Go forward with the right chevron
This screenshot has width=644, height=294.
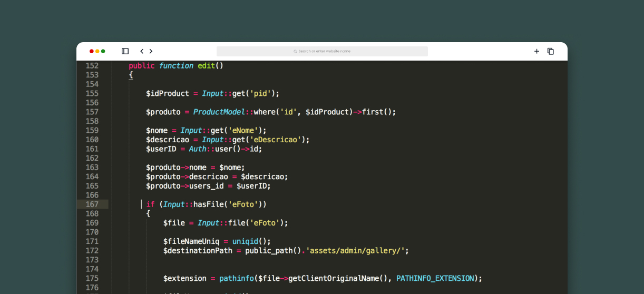coord(151,51)
